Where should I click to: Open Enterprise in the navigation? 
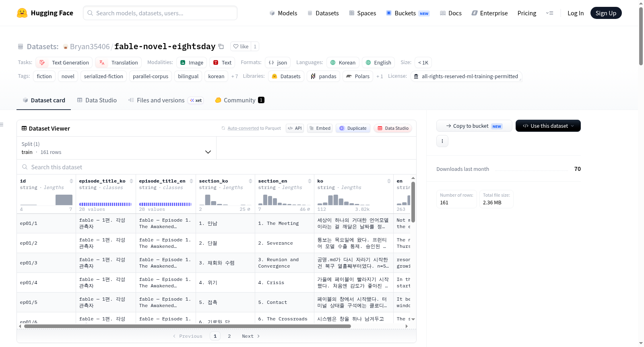point(489,13)
